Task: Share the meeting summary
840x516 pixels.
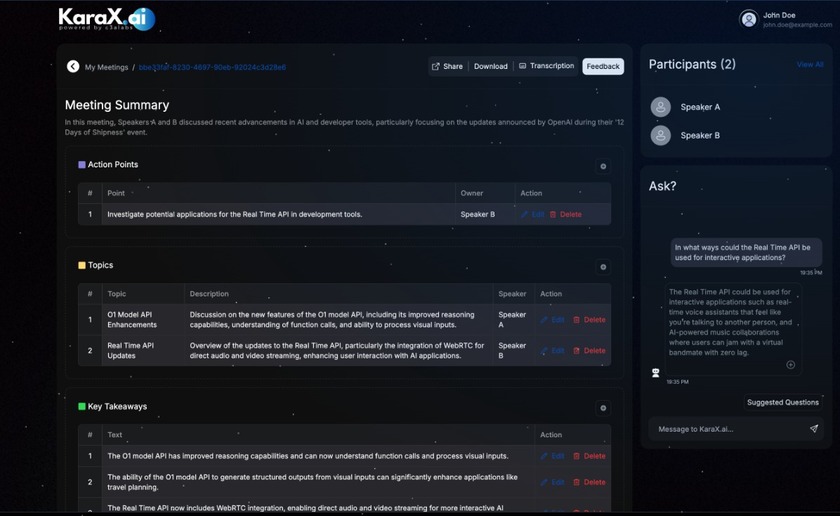Action: pyautogui.click(x=447, y=67)
